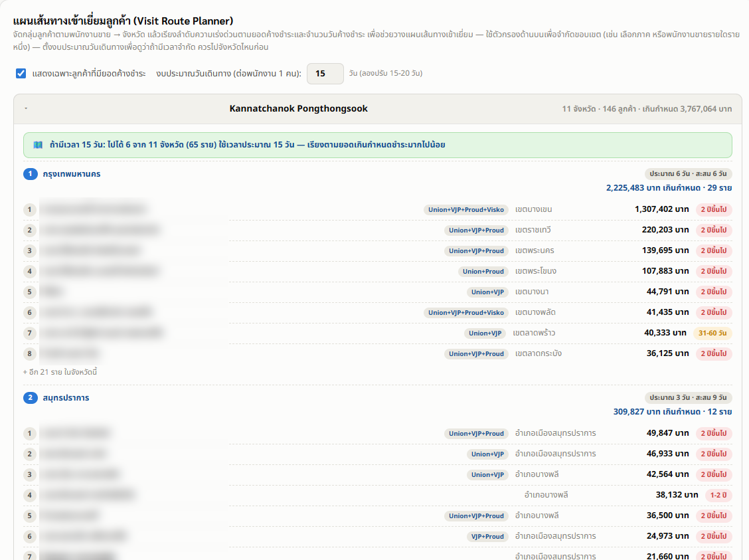Click the Union+VJP+Proud+Visko tag in the เขตบางเขน row
This screenshot has height=560, width=749.
tap(465, 209)
